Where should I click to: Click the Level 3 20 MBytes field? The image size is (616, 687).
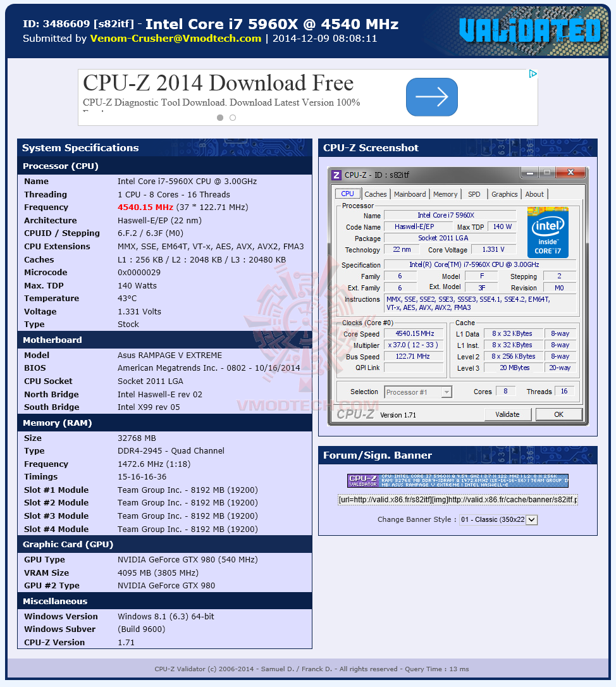tap(514, 368)
